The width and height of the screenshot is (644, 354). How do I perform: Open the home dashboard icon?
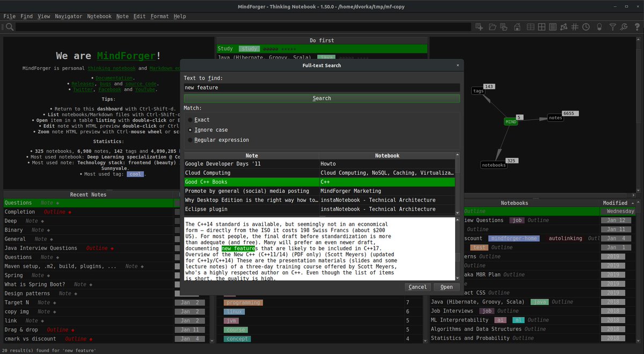tap(517, 27)
